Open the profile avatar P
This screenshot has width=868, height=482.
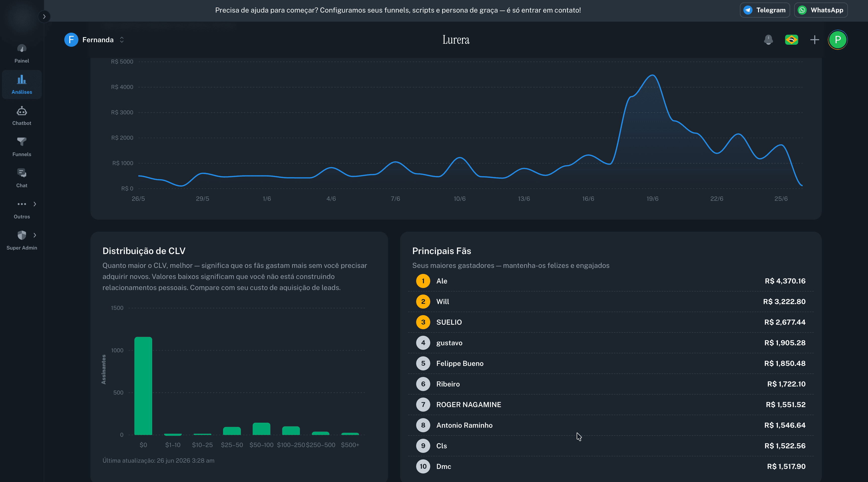(x=838, y=40)
